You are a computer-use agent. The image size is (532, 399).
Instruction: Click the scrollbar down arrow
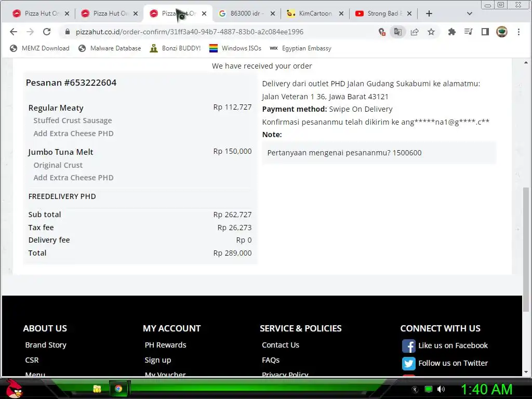(x=526, y=372)
